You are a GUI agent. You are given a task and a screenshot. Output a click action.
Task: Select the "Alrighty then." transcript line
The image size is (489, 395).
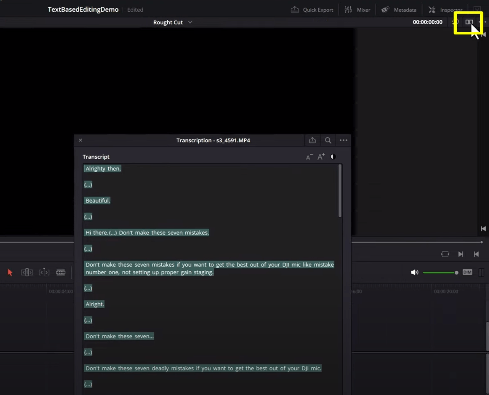103,169
